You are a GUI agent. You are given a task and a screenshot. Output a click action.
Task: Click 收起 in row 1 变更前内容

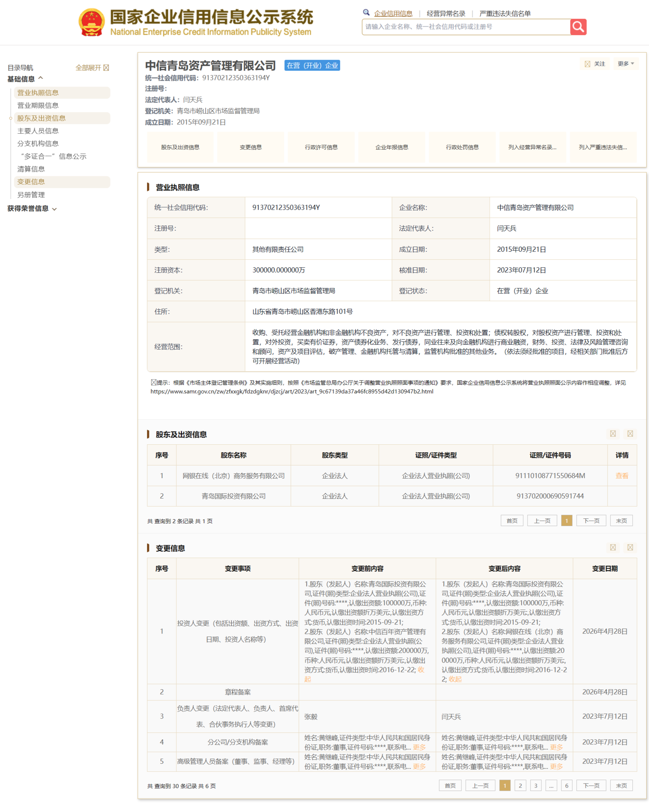tap(421, 670)
